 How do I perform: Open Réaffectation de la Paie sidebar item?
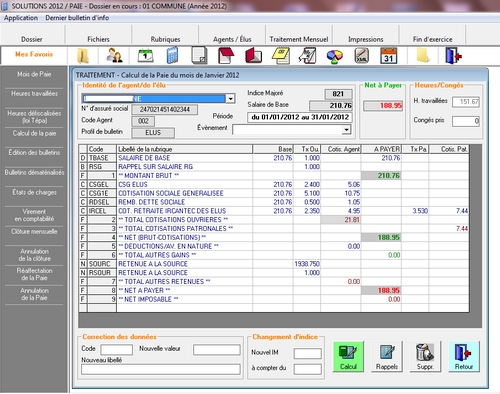coord(34,274)
